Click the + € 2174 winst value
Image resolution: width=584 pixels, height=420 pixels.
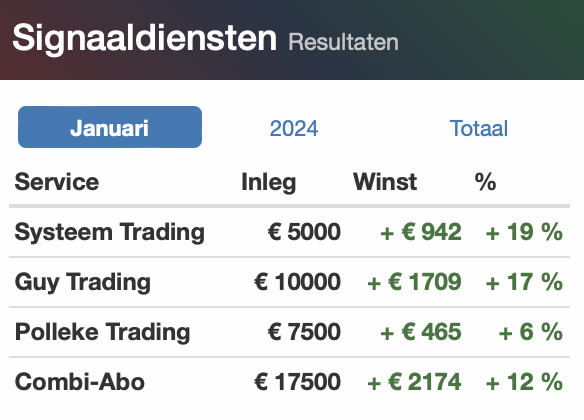(414, 382)
